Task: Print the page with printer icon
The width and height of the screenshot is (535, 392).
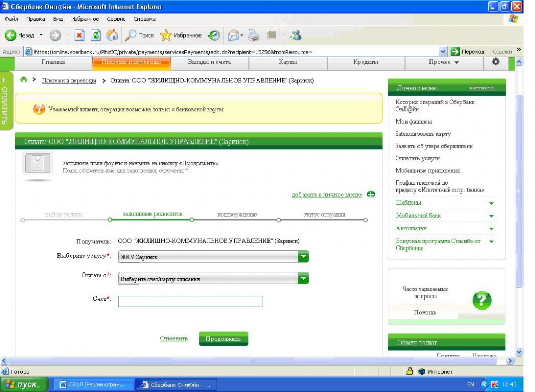Action: click(x=253, y=35)
